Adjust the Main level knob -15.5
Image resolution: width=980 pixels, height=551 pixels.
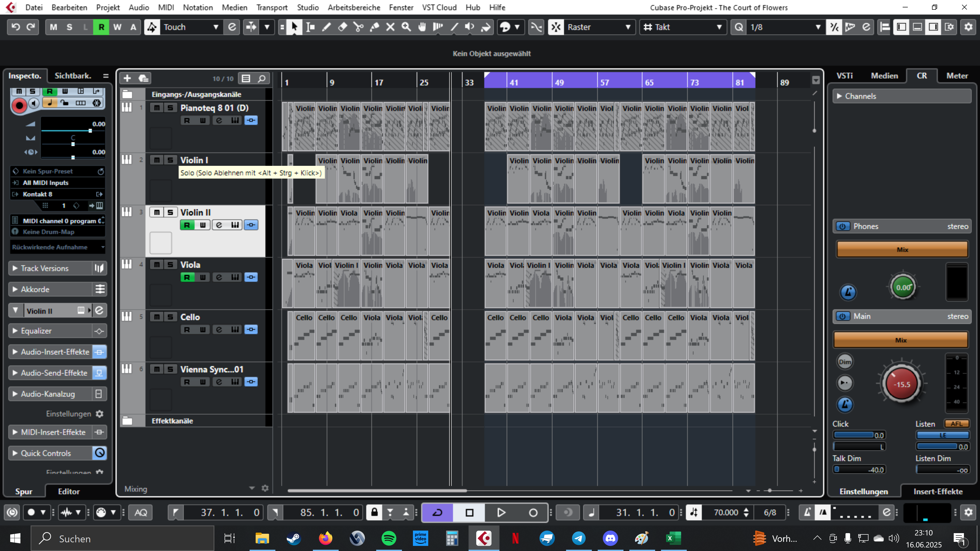coord(902,384)
